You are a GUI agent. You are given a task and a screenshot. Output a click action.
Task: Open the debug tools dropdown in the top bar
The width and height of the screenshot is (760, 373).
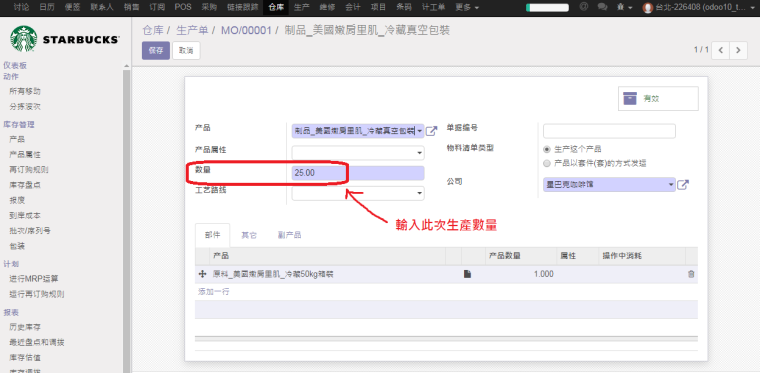coord(624,7)
